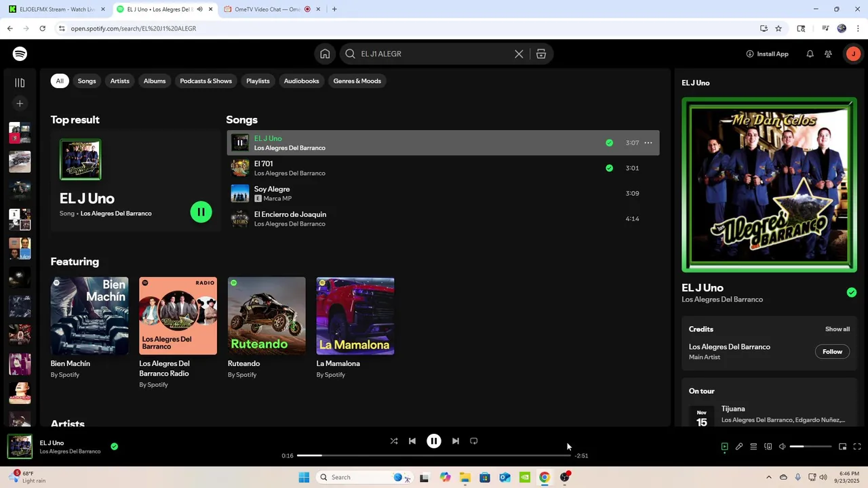The image size is (868, 488).
Task: Bookmark page with Chrome star icon
Action: pyautogui.click(x=778, y=28)
